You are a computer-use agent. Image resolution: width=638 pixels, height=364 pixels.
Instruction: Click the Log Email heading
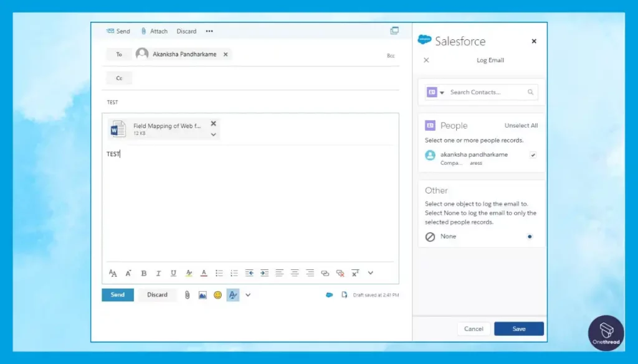coord(490,60)
